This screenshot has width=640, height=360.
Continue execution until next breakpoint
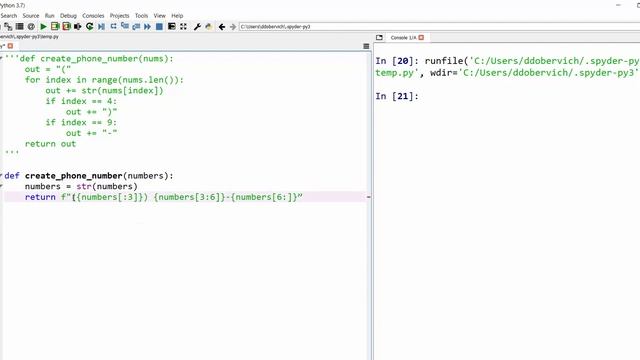(147, 27)
